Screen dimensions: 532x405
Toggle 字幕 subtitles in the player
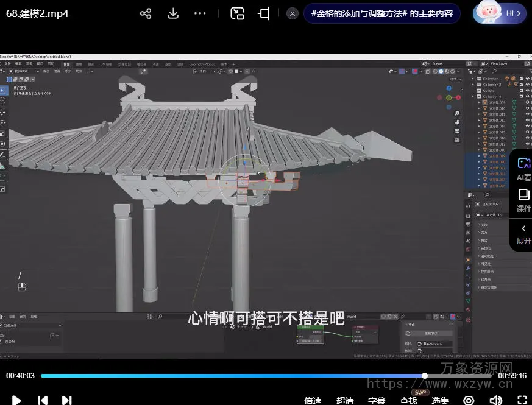(377, 400)
